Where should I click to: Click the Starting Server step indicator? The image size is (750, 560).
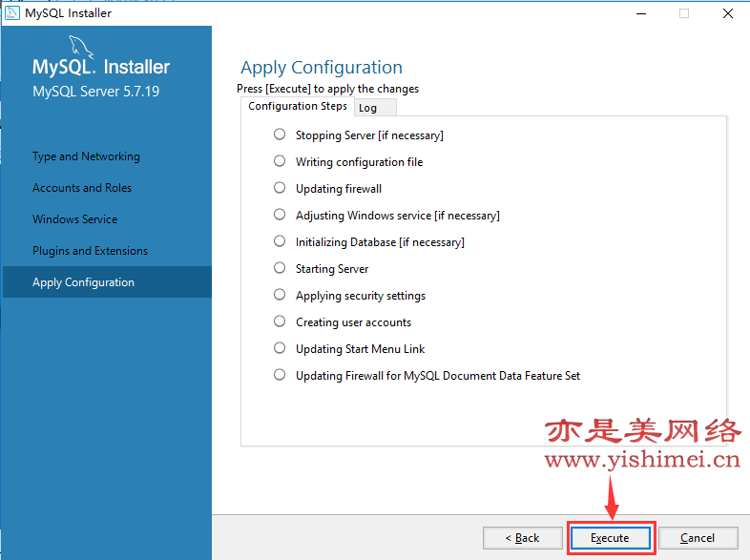[280, 268]
